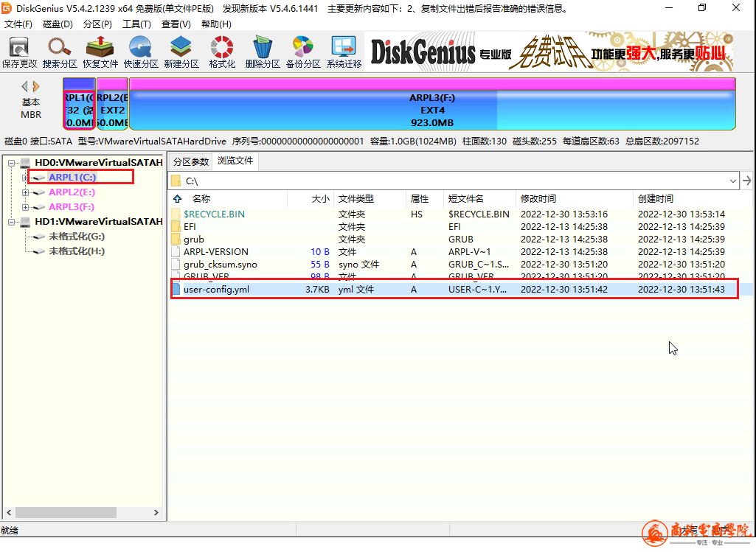Select the ARPL1(C:) partition in tree
756x552 pixels.
pyautogui.click(x=72, y=178)
